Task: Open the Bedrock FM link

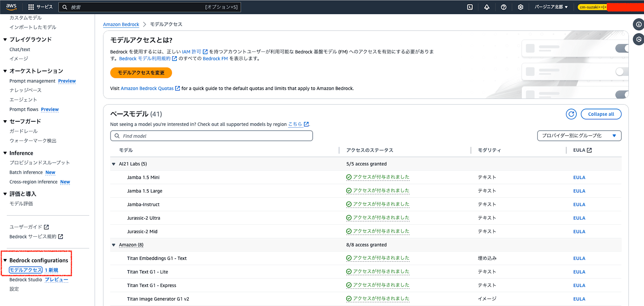Action: (215, 59)
